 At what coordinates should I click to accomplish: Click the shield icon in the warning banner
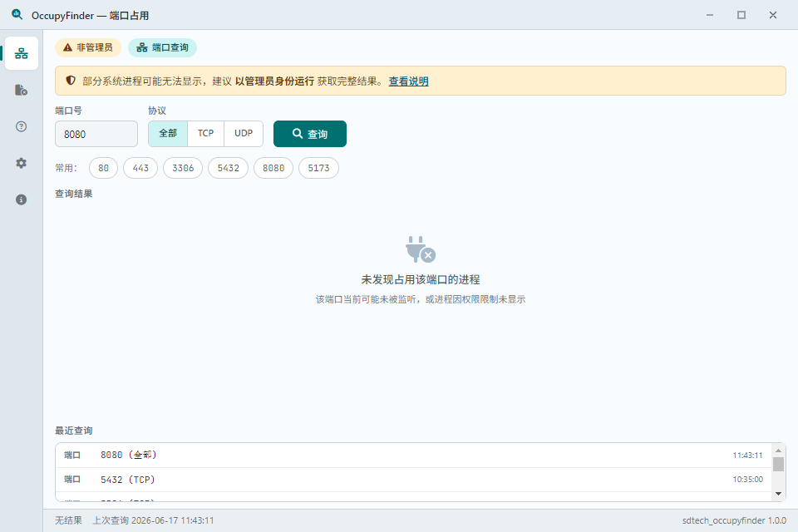coord(71,81)
